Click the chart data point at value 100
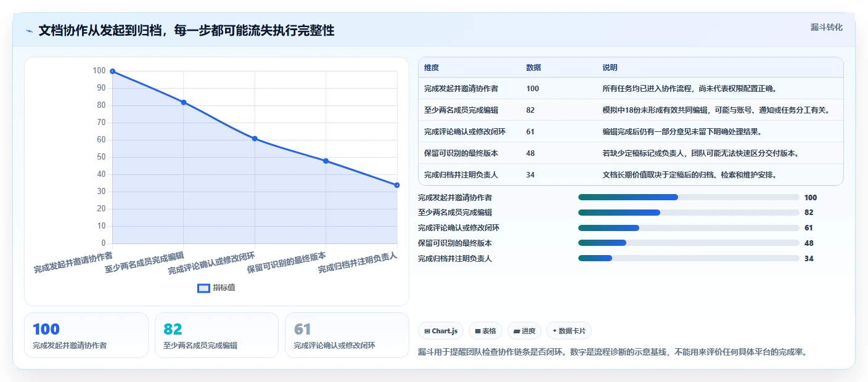This screenshot has height=382, width=868. pos(112,71)
